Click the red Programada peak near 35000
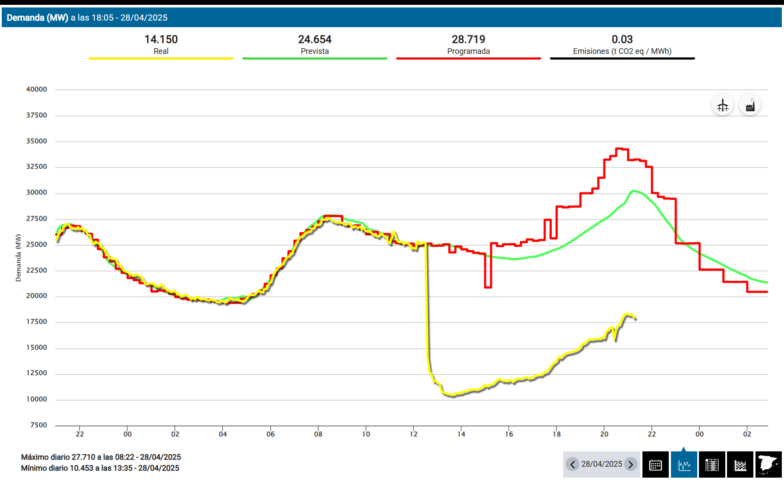This screenshot has width=784, height=500. pos(621,149)
